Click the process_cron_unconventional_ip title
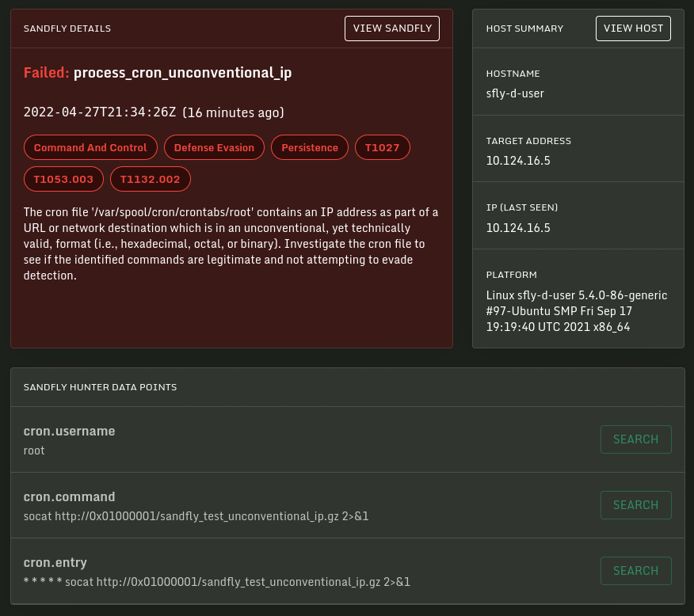The width and height of the screenshot is (694, 616). (x=182, y=73)
